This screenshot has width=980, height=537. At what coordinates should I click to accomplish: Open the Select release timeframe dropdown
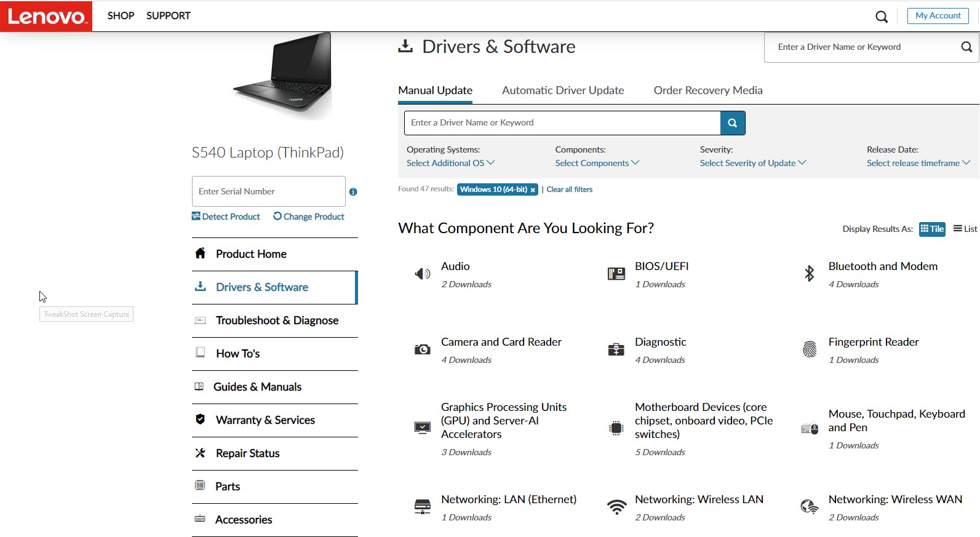(x=918, y=163)
